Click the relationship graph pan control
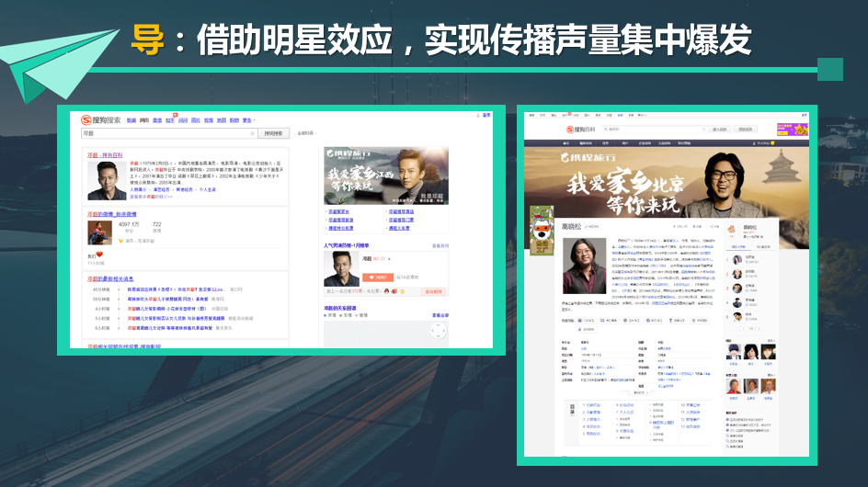 point(439,331)
